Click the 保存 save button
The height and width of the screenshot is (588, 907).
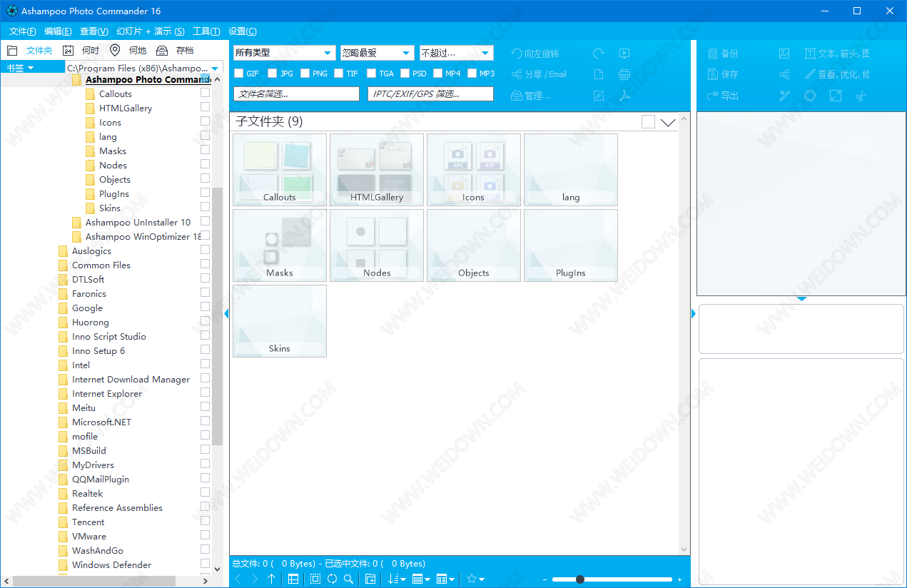point(722,74)
